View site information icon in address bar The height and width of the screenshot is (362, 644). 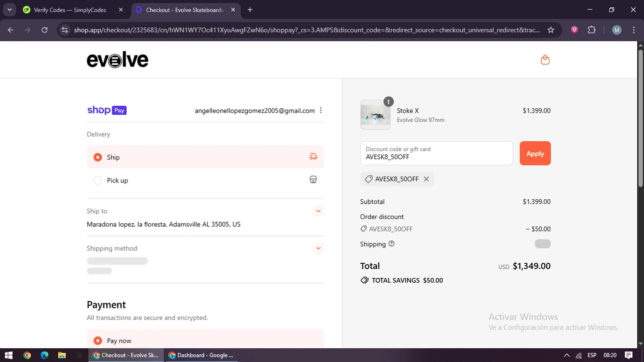65,30
